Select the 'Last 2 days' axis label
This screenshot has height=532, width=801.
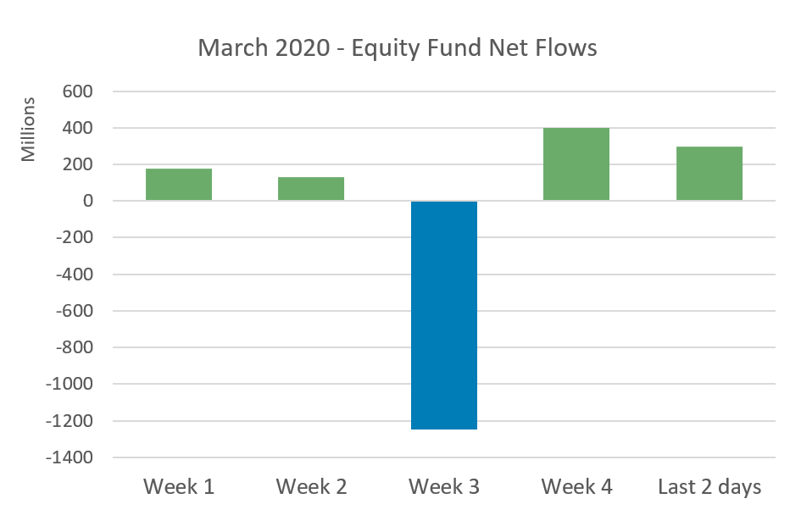709,487
